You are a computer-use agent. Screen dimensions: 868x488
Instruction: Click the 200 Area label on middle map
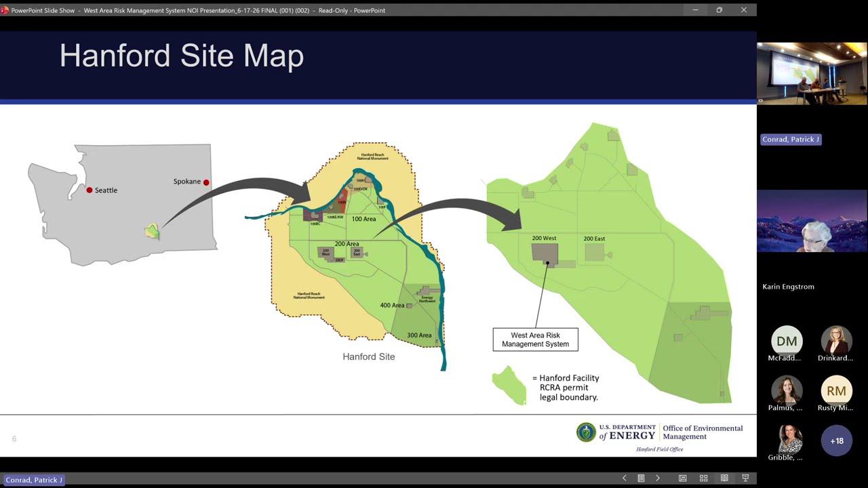point(347,244)
